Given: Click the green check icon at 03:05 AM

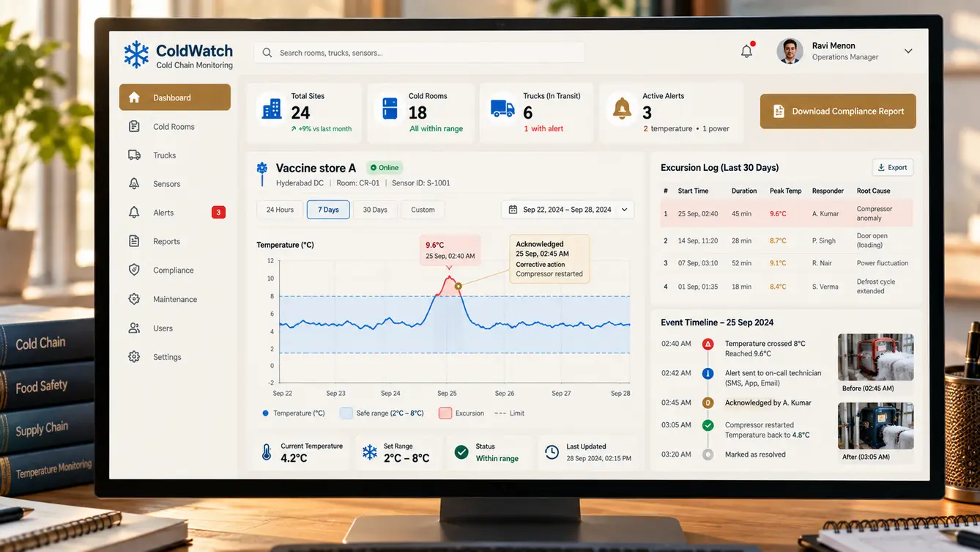Looking at the screenshot, I should [x=708, y=425].
